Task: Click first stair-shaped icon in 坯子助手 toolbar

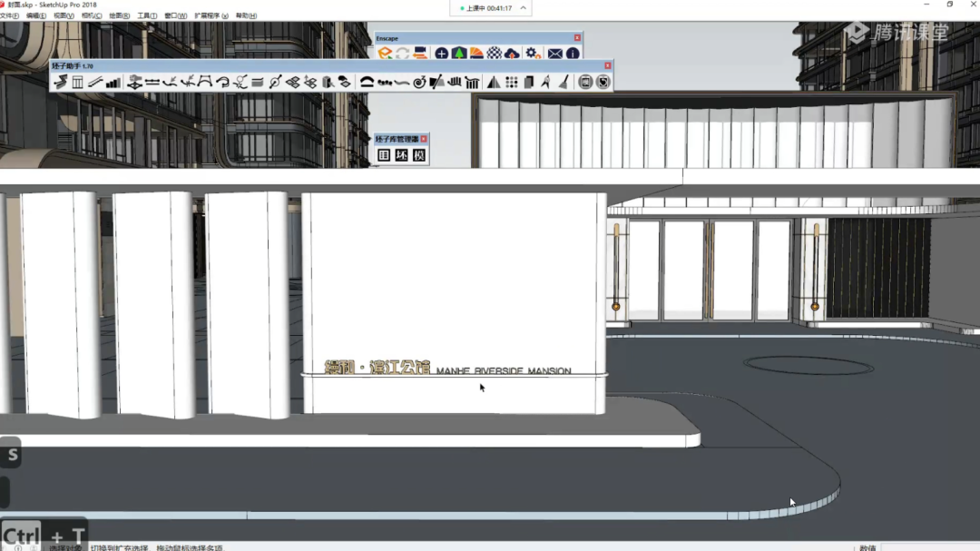Action: pyautogui.click(x=61, y=82)
